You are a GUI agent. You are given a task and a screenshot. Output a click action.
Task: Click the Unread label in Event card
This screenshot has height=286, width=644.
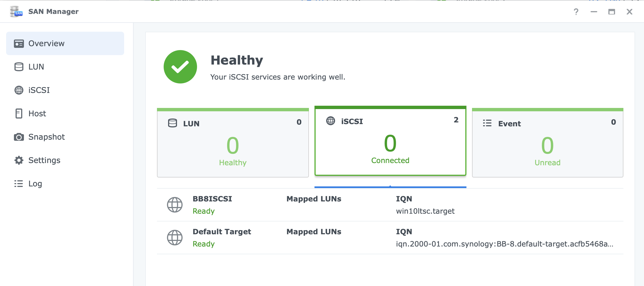coord(547,163)
